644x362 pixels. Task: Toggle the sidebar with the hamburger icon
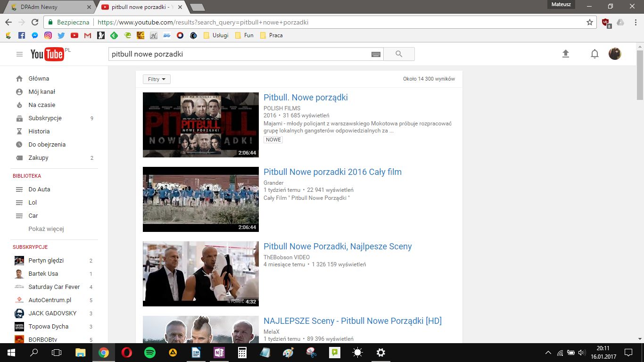pos(19,54)
